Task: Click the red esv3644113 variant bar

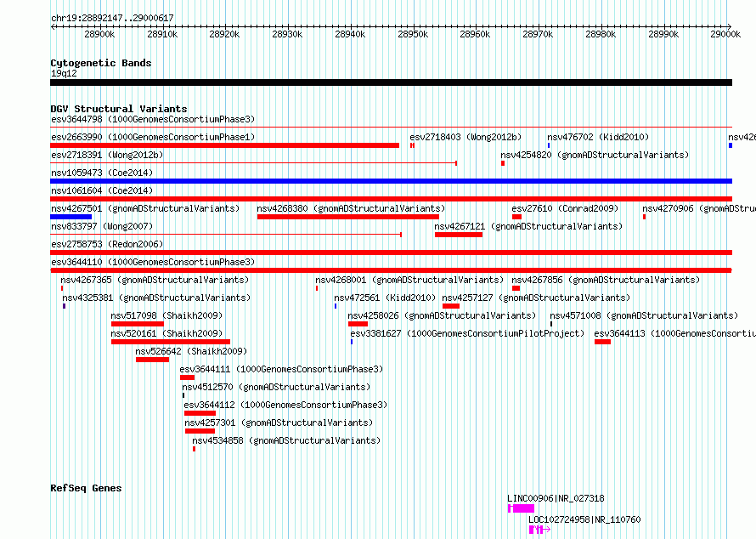Action: [x=603, y=342]
